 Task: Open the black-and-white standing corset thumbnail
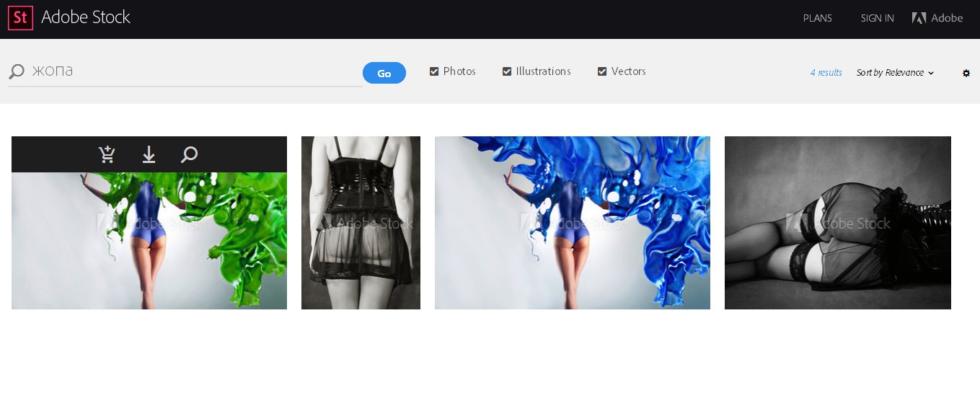(x=361, y=223)
